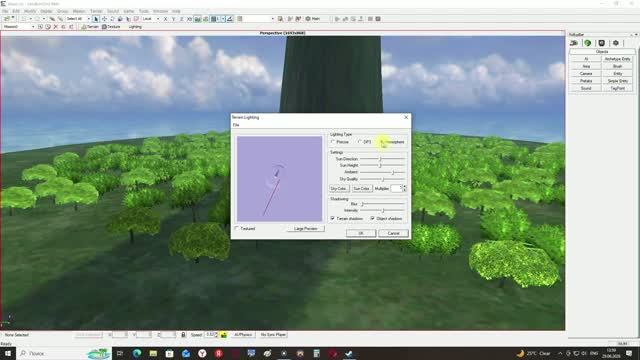Open the Sun Color picker button
The height and width of the screenshot is (360, 640).
[x=362, y=189]
